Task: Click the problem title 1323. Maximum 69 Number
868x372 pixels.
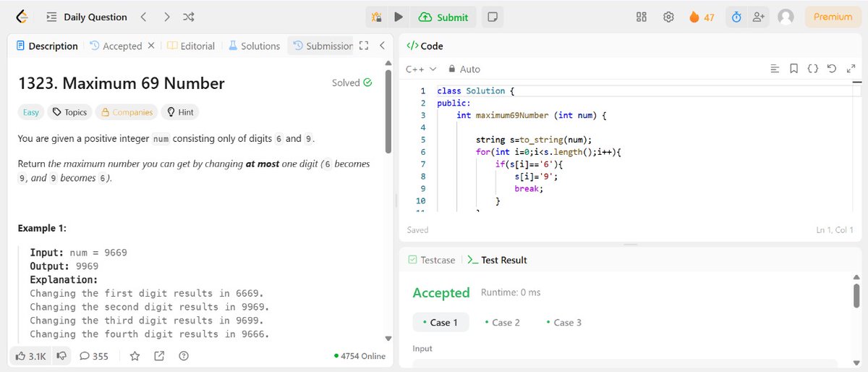Action: [121, 83]
